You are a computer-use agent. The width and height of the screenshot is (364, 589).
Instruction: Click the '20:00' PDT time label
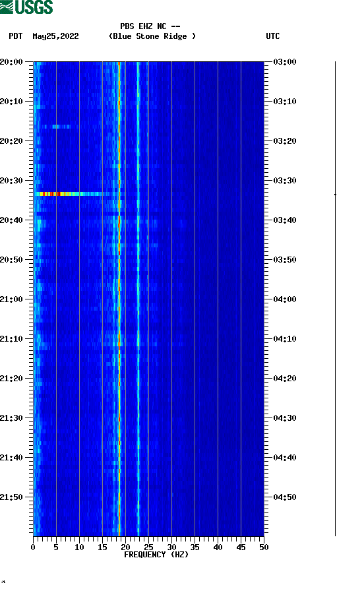(x=11, y=61)
